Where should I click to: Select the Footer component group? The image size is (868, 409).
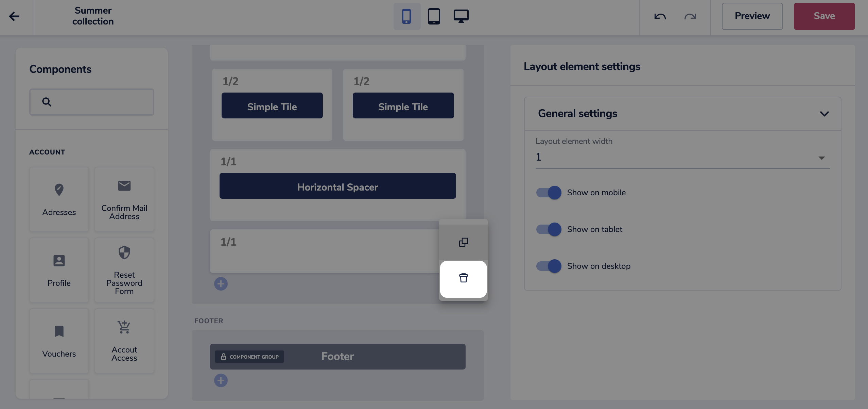coord(338,357)
